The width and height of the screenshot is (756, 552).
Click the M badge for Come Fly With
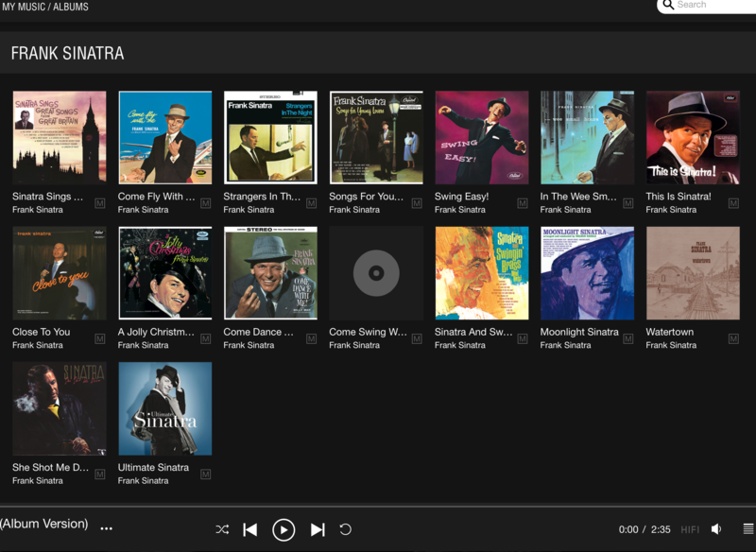pos(205,203)
